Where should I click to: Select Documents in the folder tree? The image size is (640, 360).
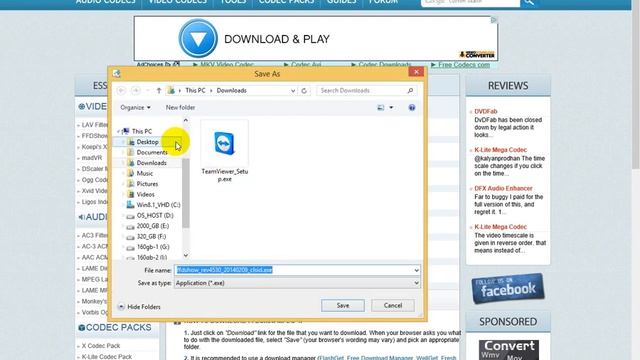[x=152, y=152]
